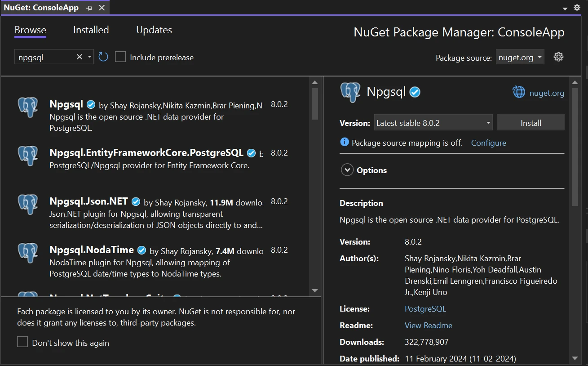This screenshot has width=588, height=366.
Task: Pin the NuGet: ConsoleApp tab
Action: pyautogui.click(x=89, y=8)
